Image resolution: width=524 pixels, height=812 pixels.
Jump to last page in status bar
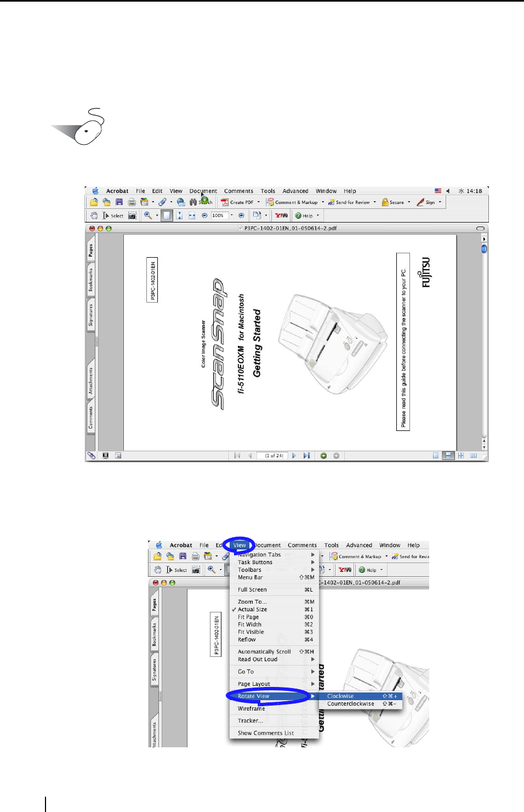point(306,456)
